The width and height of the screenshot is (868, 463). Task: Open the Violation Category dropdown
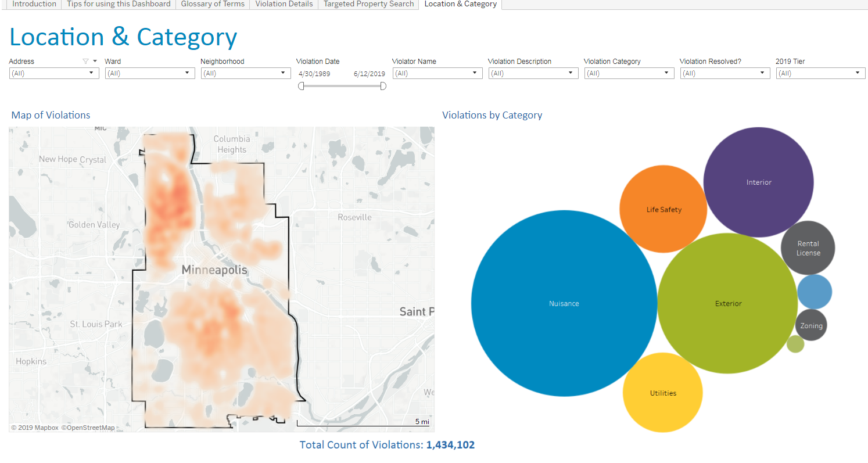[666, 73]
